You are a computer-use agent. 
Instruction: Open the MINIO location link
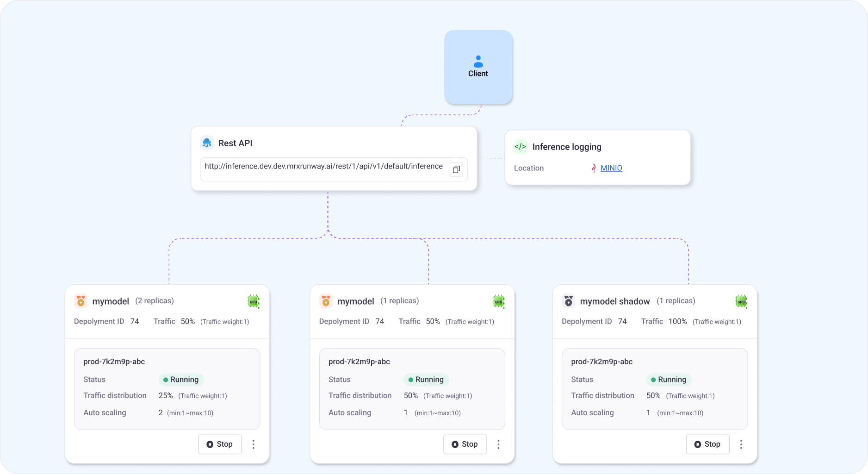point(611,168)
